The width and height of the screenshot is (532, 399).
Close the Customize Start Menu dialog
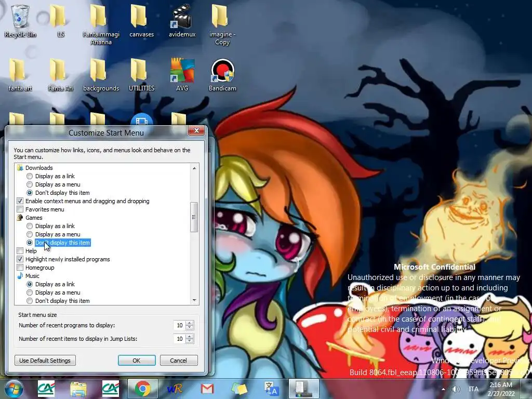pyautogui.click(x=196, y=130)
